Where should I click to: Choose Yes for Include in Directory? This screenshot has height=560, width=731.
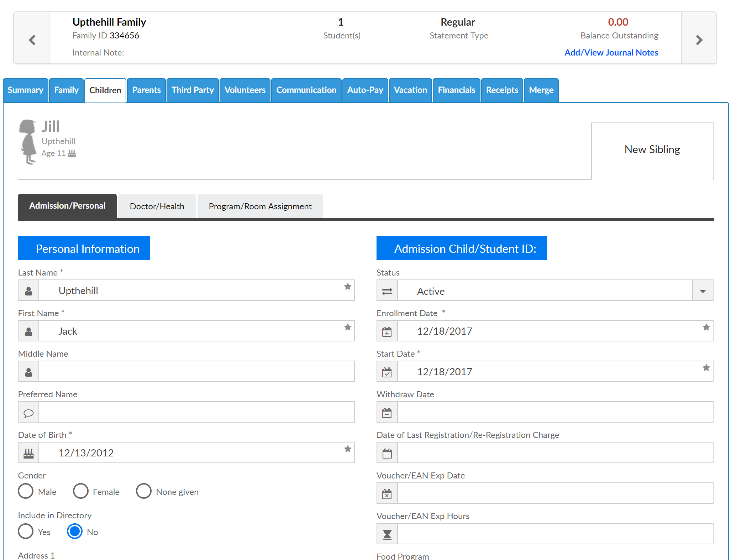[26, 532]
